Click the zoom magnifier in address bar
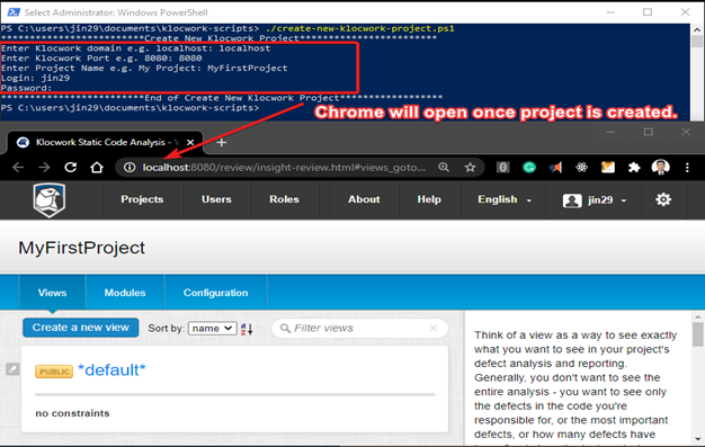 pos(444,167)
